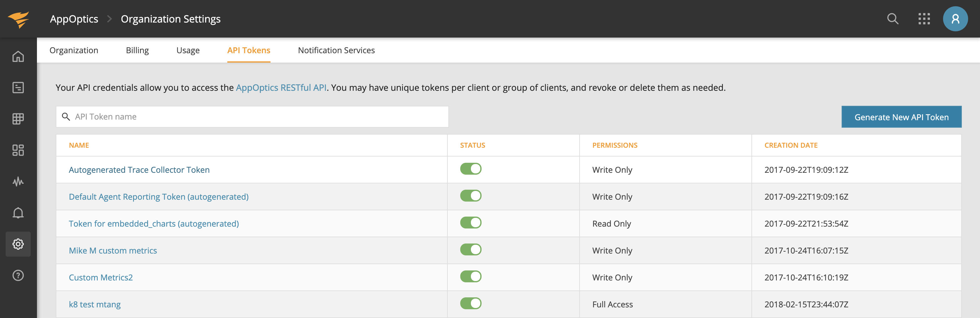Open the Metrics waveform sidebar icon
980x318 pixels.
click(18, 182)
